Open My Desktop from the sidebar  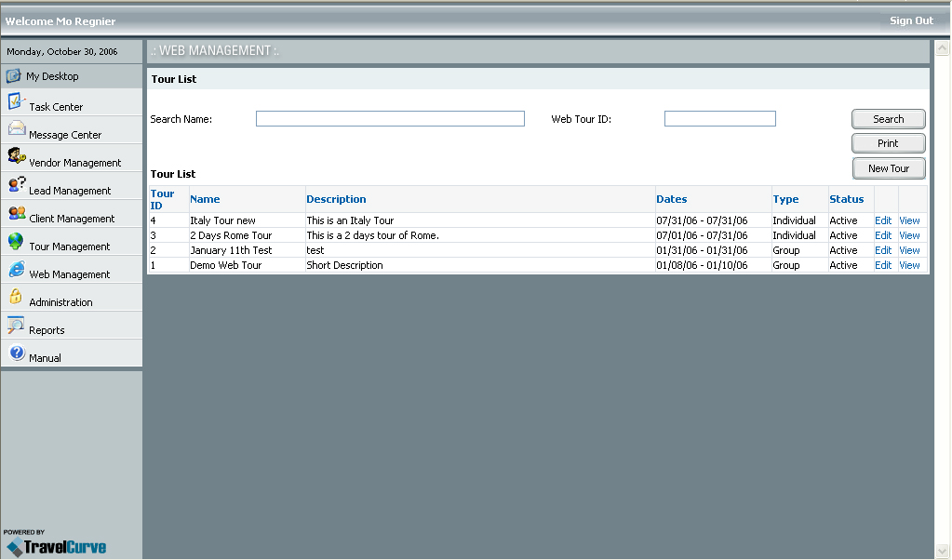pyautogui.click(x=52, y=75)
